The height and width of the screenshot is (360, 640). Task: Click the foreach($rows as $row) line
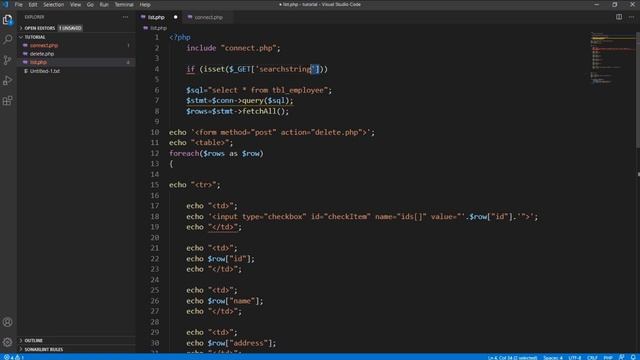click(216, 153)
